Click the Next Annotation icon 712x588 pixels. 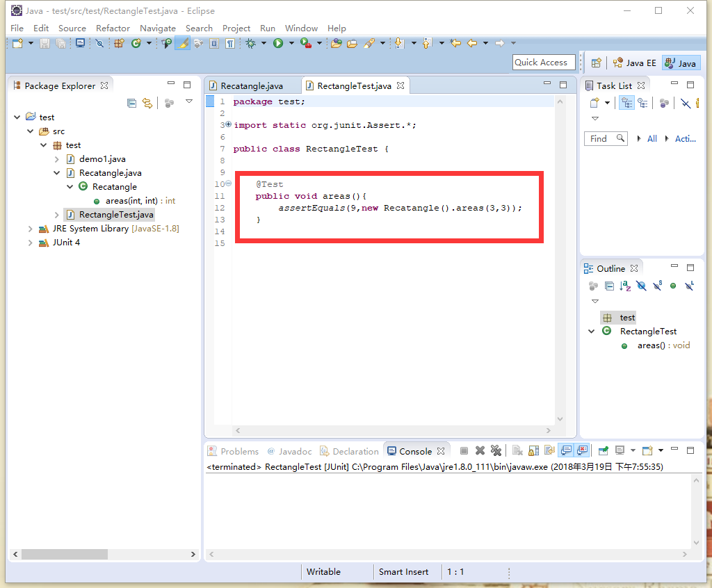tap(399, 43)
